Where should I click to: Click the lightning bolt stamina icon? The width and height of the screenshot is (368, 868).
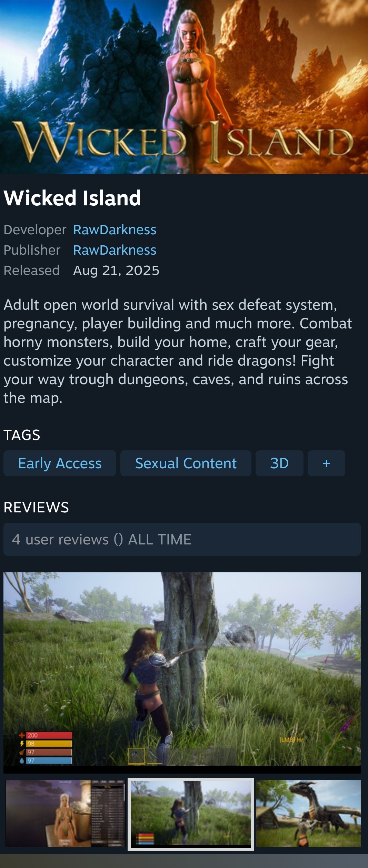click(22, 744)
